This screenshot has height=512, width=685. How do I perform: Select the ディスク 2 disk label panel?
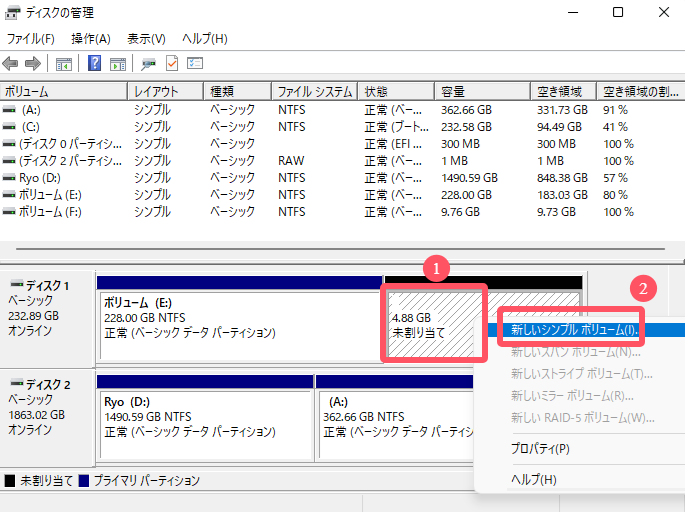(48, 417)
